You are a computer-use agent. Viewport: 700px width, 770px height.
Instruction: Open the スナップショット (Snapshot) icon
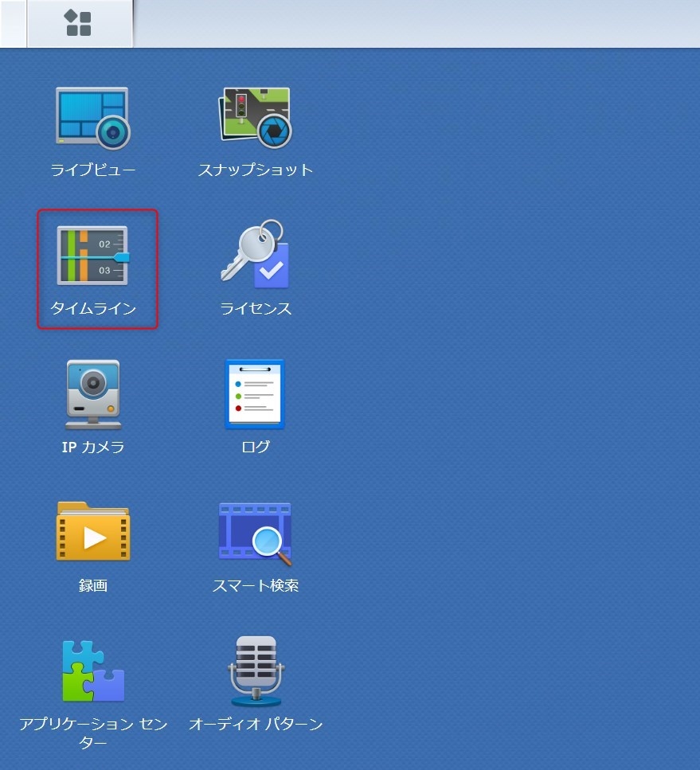[255, 118]
